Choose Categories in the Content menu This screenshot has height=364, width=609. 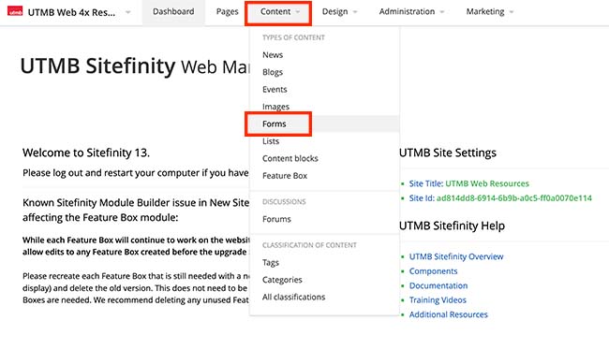(x=282, y=280)
